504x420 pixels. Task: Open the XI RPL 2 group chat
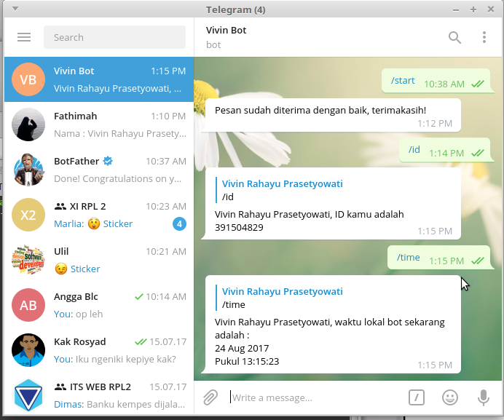tap(99, 215)
